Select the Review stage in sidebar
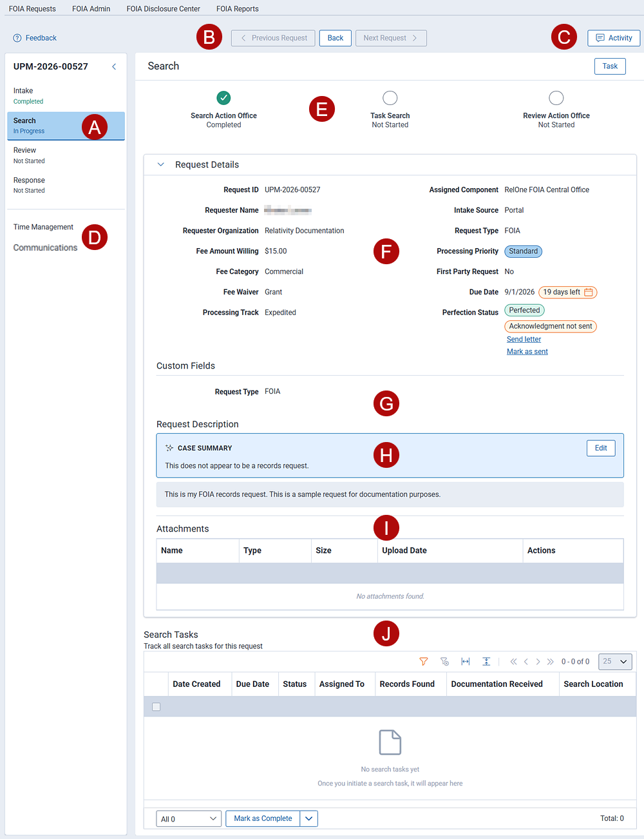Image resolution: width=644 pixels, height=839 pixels. 66,155
